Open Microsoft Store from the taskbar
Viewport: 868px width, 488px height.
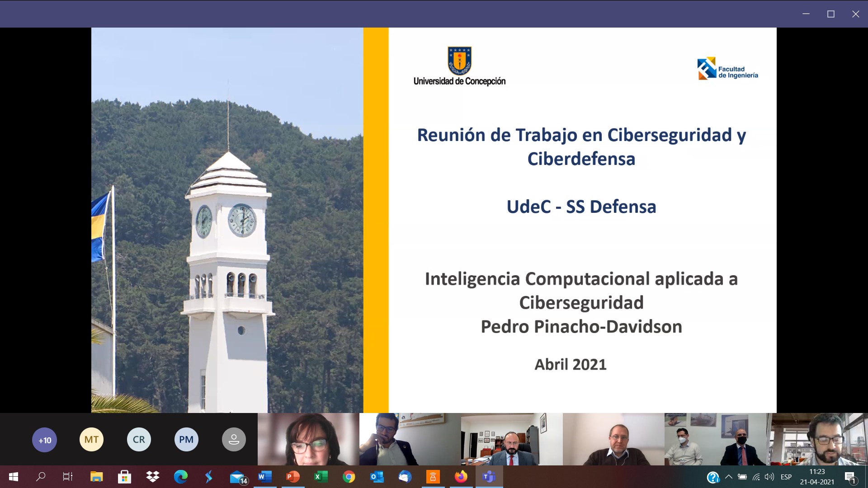pyautogui.click(x=124, y=477)
